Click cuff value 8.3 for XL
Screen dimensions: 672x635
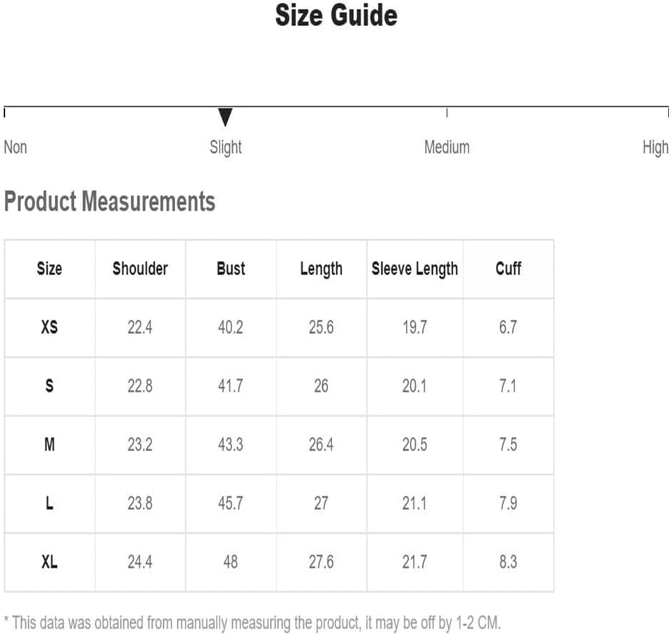tap(508, 562)
